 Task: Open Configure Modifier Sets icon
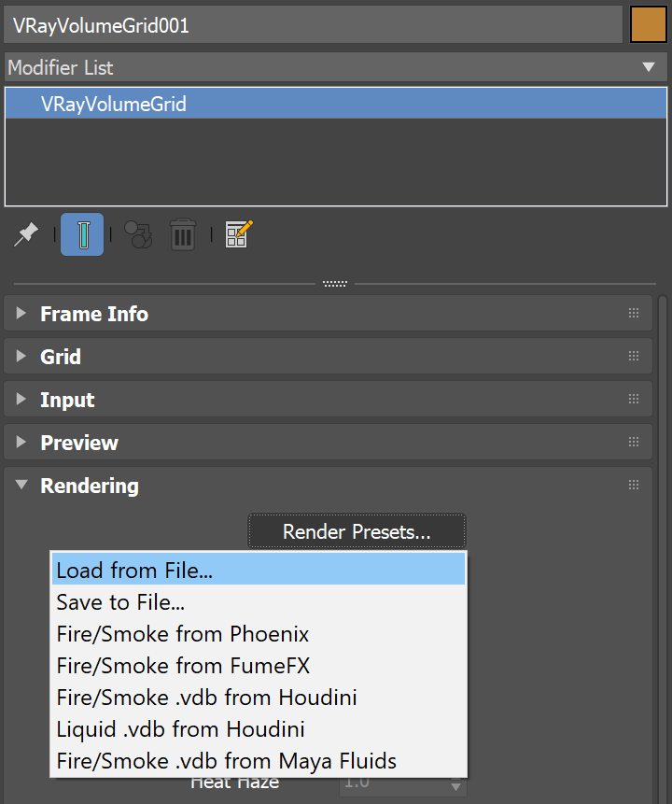pyautogui.click(x=239, y=233)
